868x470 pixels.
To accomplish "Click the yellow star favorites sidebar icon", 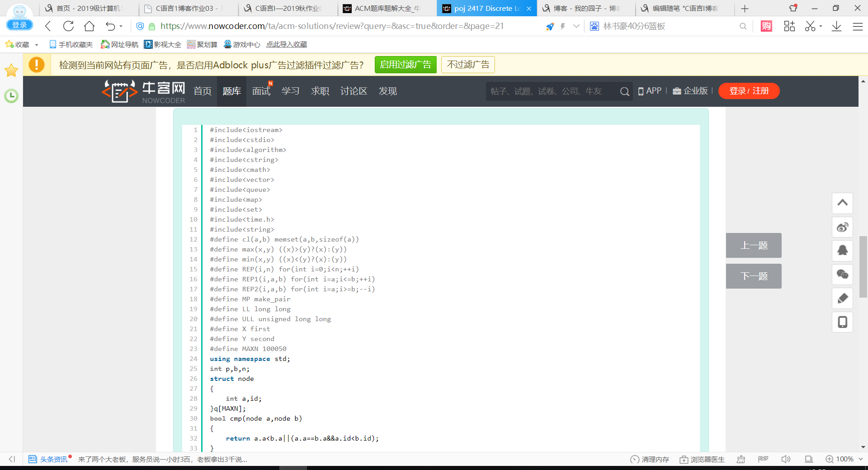I will 11,71.
